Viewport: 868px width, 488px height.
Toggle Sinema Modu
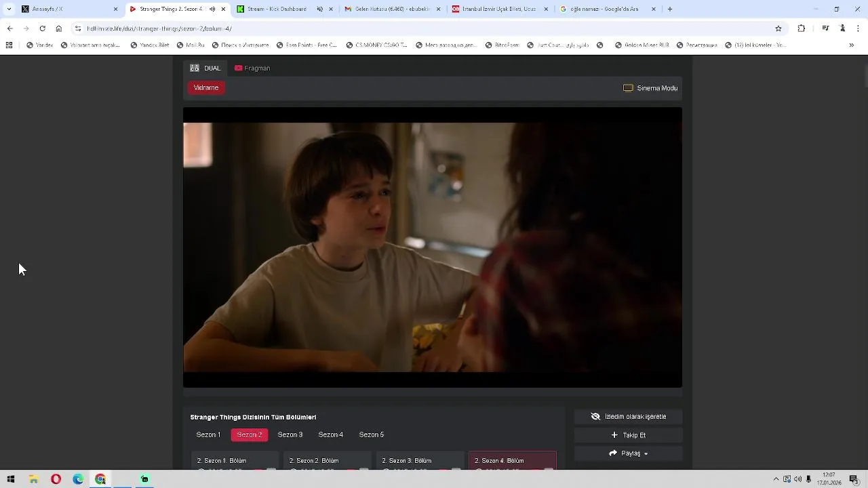click(650, 88)
